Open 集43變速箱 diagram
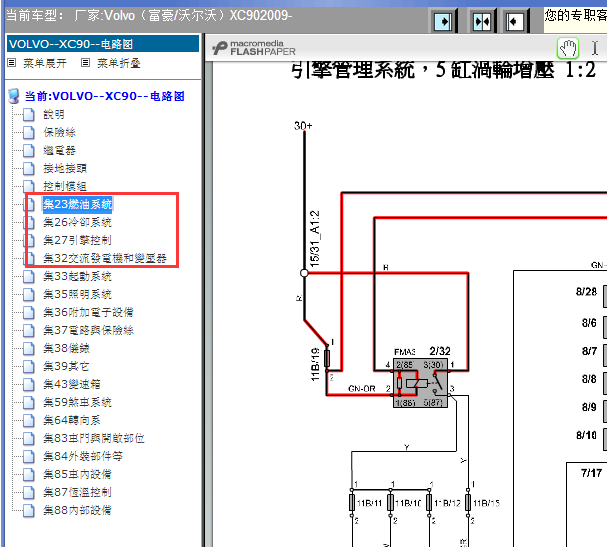The image size is (607, 547). [72, 384]
